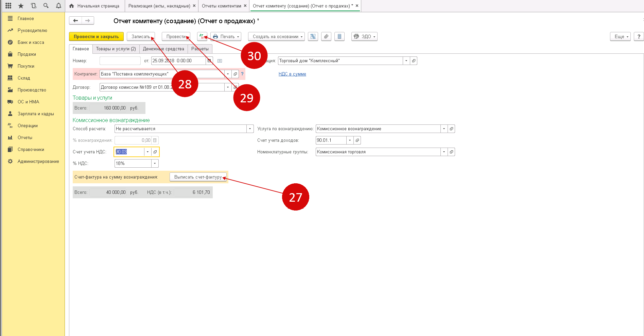
Task: Open the favorites star icon
Action: coord(21,6)
